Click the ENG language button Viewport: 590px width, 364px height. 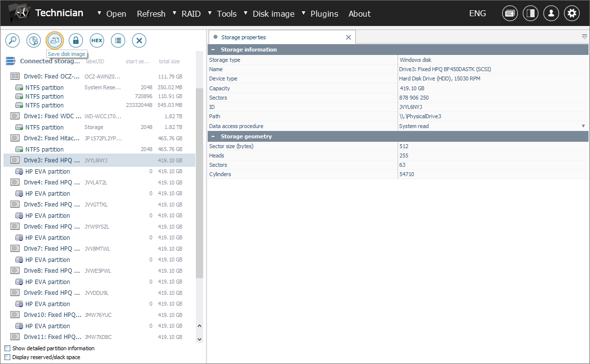coord(477,14)
